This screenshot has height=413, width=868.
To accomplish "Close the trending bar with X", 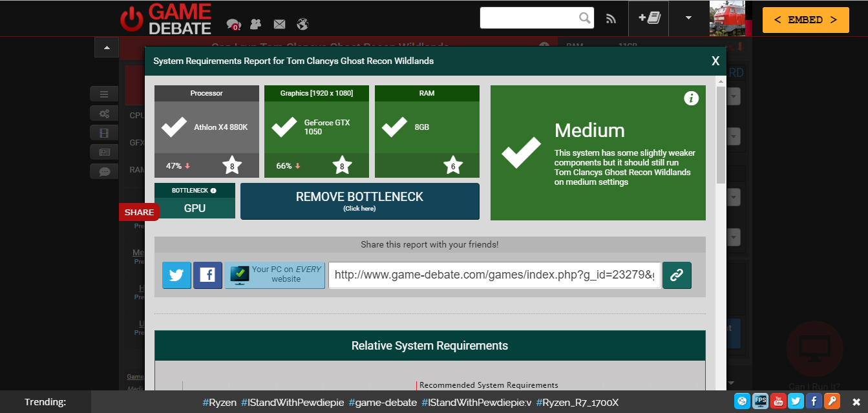I will pyautogui.click(x=856, y=402).
